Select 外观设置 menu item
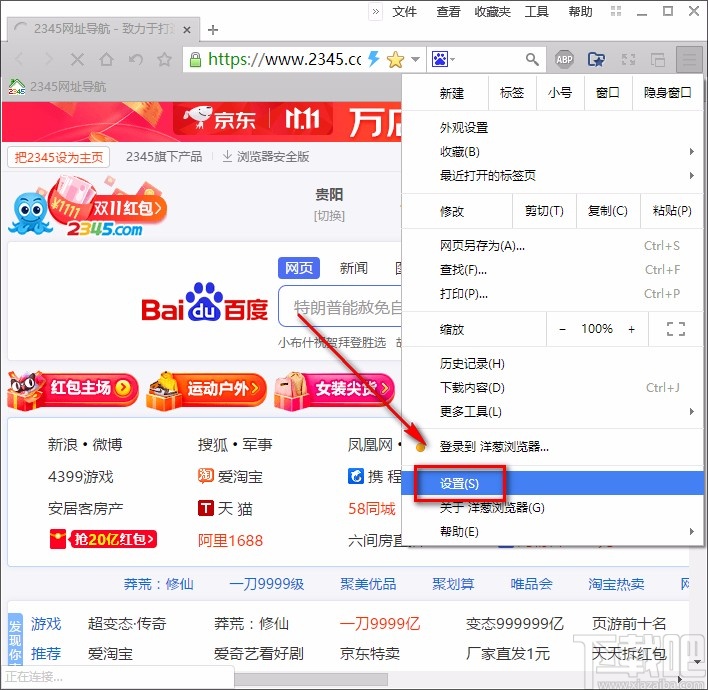 tap(552, 128)
